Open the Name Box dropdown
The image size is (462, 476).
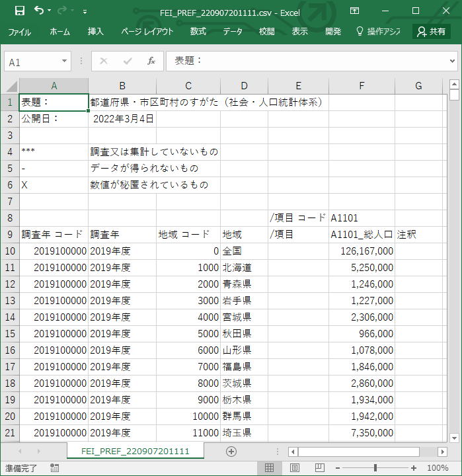click(x=65, y=61)
